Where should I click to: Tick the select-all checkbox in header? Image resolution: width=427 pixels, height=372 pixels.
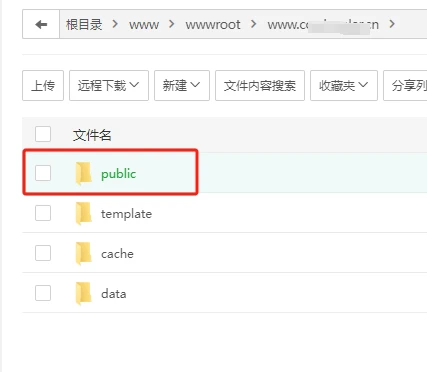(x=43, y=134)
